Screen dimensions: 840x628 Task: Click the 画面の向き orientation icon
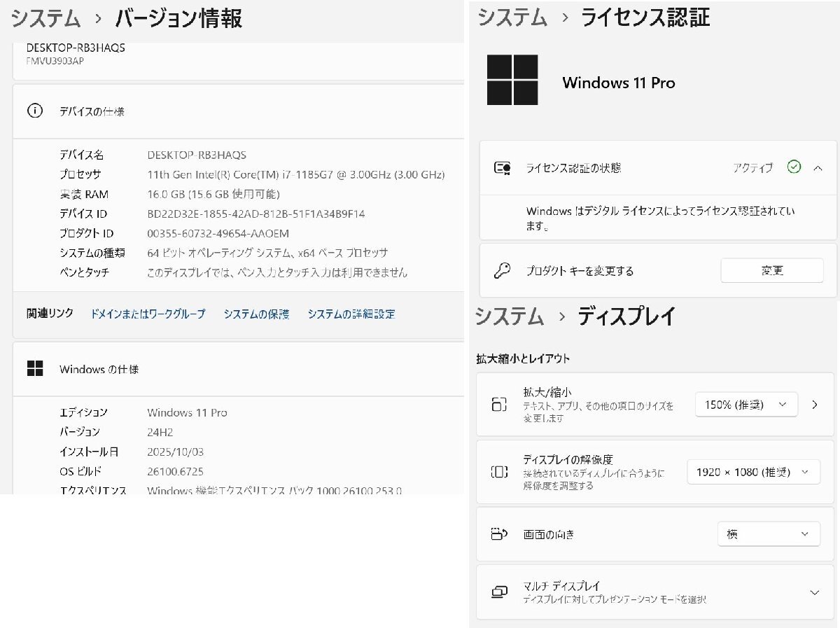(x=499, y=533)
